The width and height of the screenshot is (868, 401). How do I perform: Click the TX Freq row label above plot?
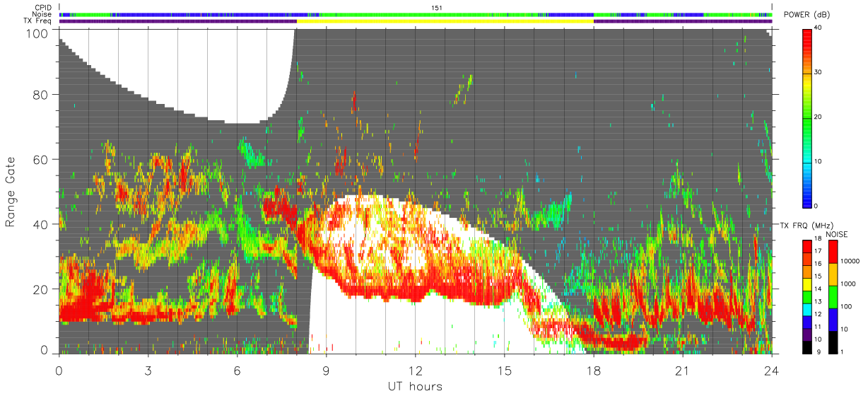click(38, 21)
